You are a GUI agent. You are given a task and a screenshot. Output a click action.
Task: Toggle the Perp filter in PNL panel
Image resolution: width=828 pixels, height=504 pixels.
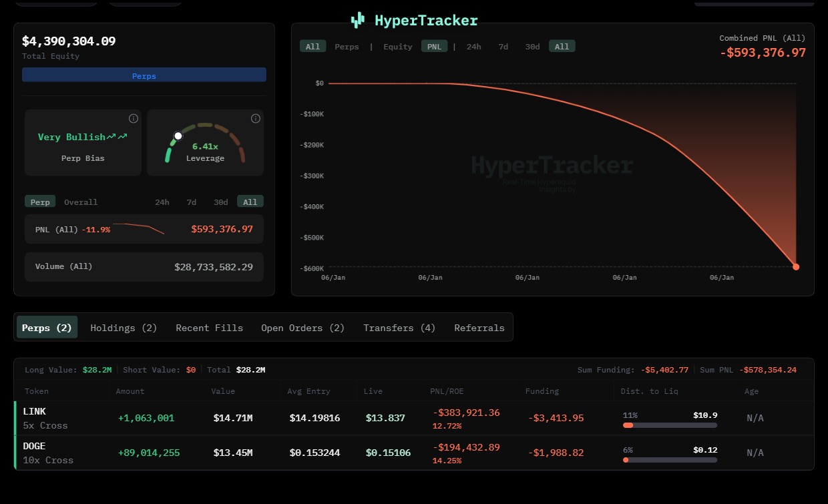tap(40, 202)
